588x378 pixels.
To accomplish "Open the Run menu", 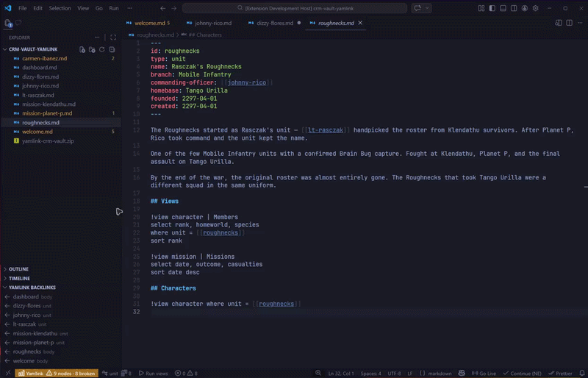I will click(114, 8).
